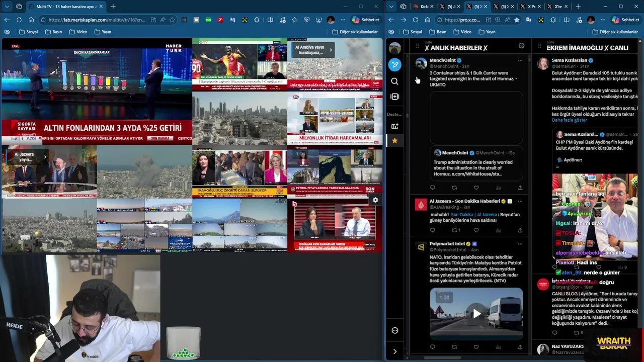Viewport: 644px width, 362px height.
Task: Play the Polymarket Intel video
Action: coord(476,314)
